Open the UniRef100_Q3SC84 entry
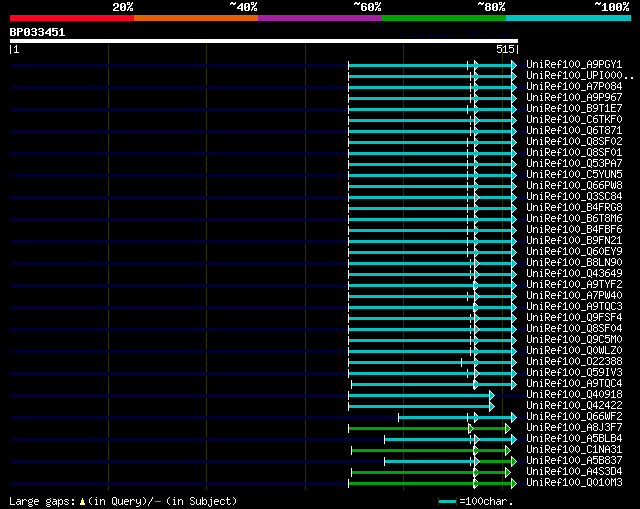 [574, 197]
